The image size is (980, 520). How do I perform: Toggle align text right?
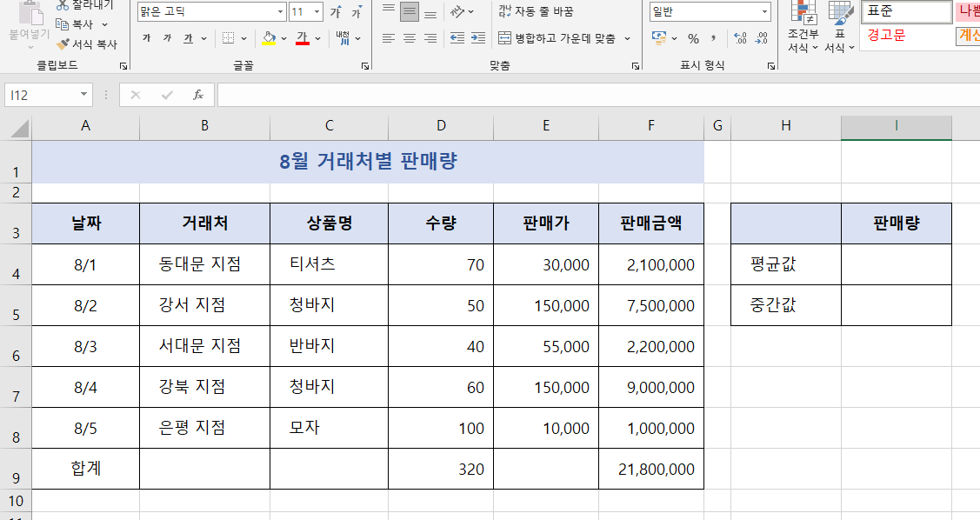click(x=430, y=39)
